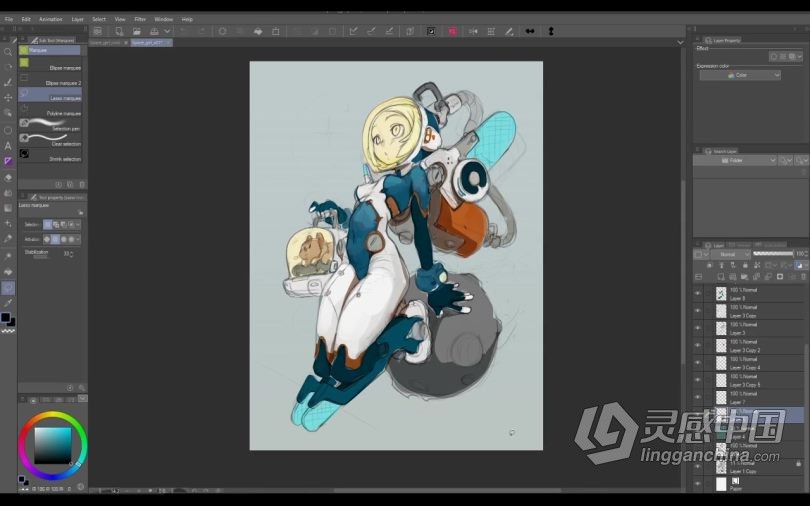810x506 pixels.
Task: Click the pink highlighted command bar icon
Action: [453, 31]
